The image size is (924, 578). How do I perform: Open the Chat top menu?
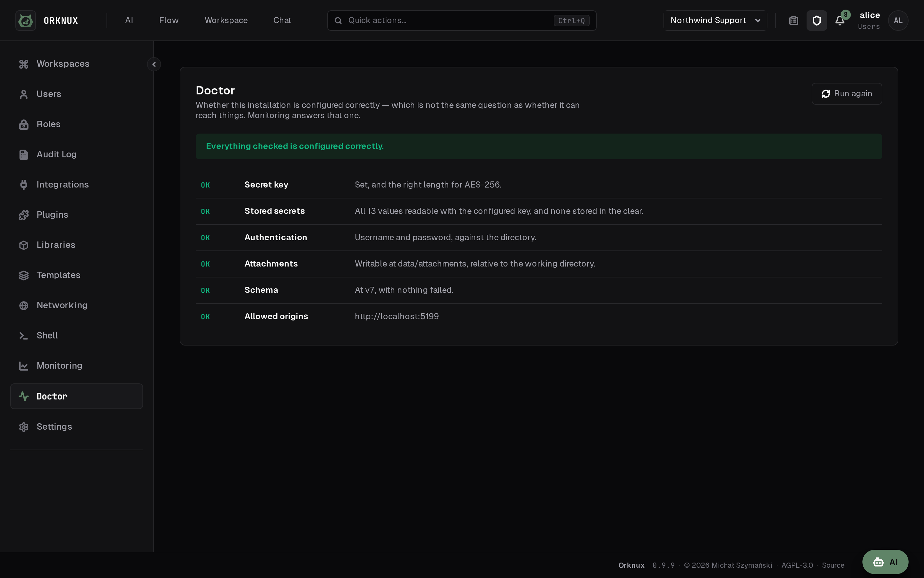[x=282, y=20]
